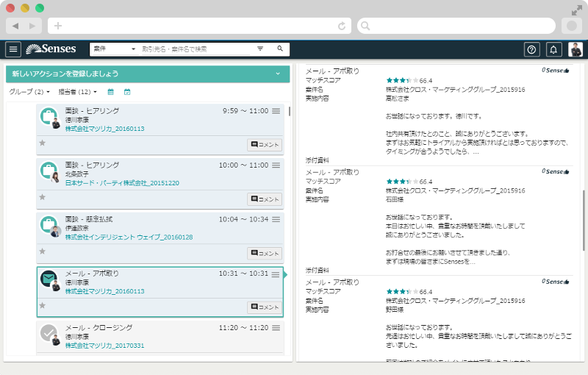This screenshot has height=375, width=588.
Task: Open menu lines on 北条政子 ヒアリング card
Action: click(x=276, y=165)
